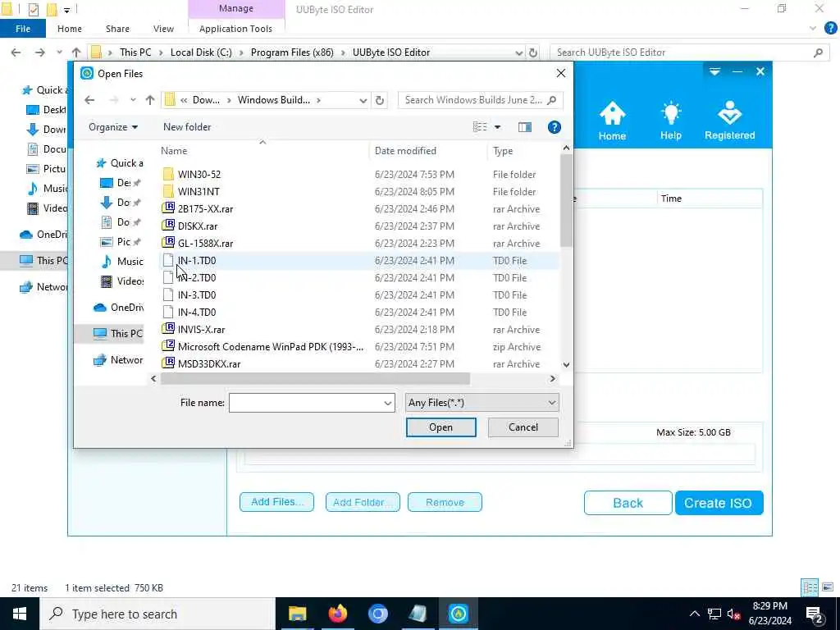Viewport: 840px width, 630px height.
Task: Expand the Explorer ribbon chevron
Action: [813, 29]
